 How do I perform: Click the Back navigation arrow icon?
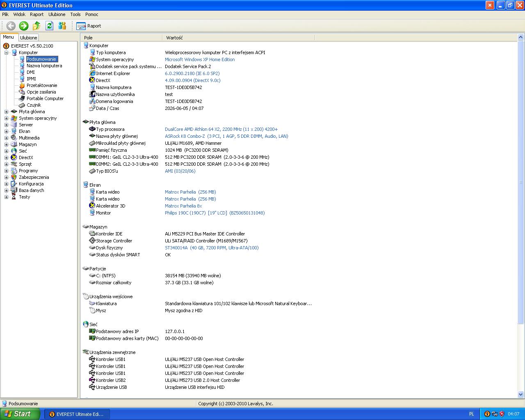11,26
